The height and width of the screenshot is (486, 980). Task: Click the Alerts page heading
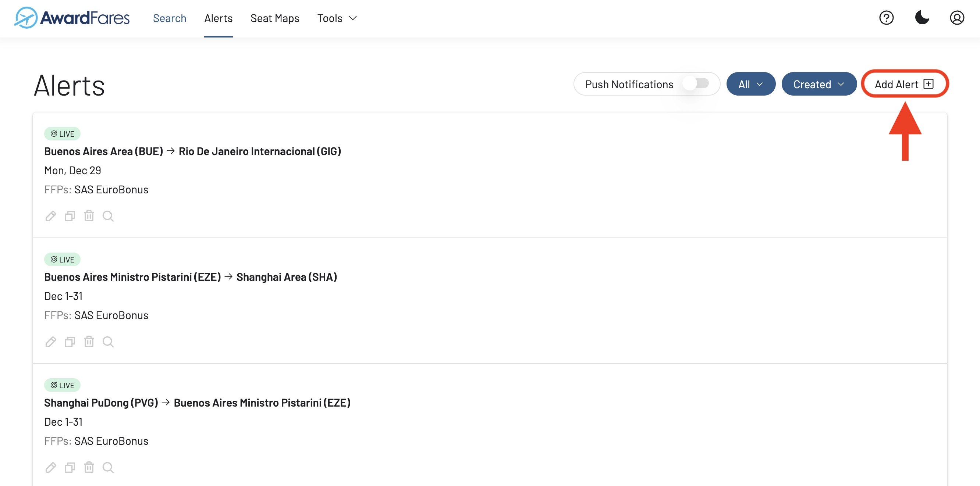[x=69, y=86]
